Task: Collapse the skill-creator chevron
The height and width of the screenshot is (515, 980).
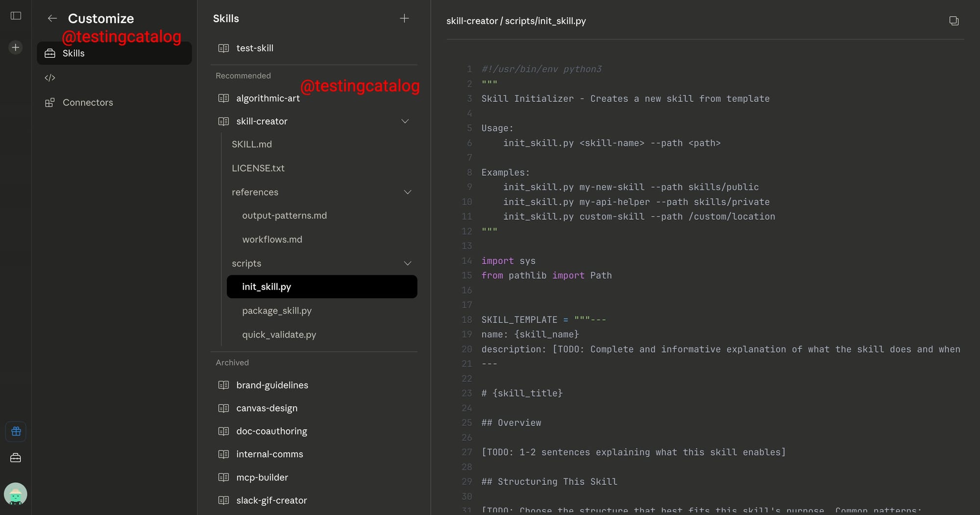Action: point(405,121)
